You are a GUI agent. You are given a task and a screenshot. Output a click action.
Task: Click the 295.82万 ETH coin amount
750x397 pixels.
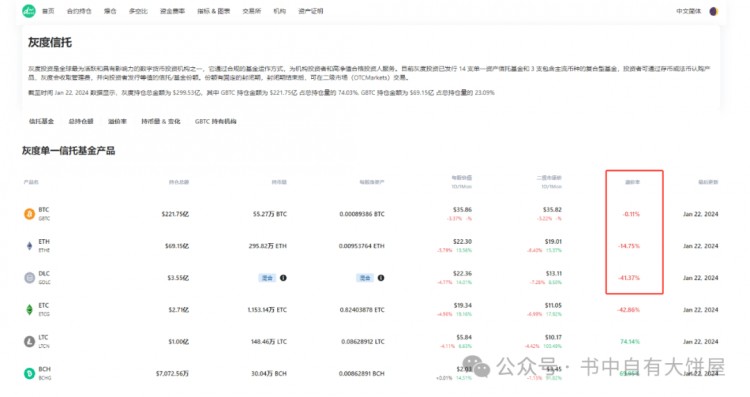pyautogui.click(x=267, y=246)
